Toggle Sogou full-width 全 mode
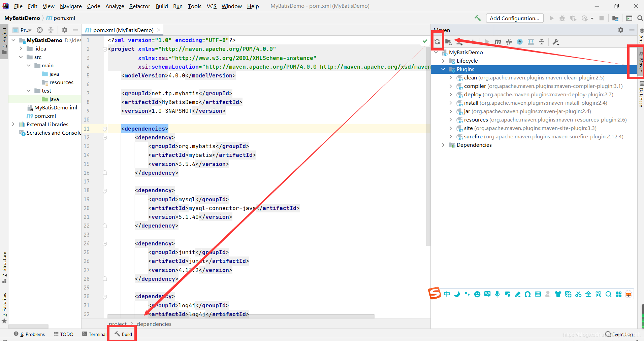644x341 pixels. click(588, 294)
